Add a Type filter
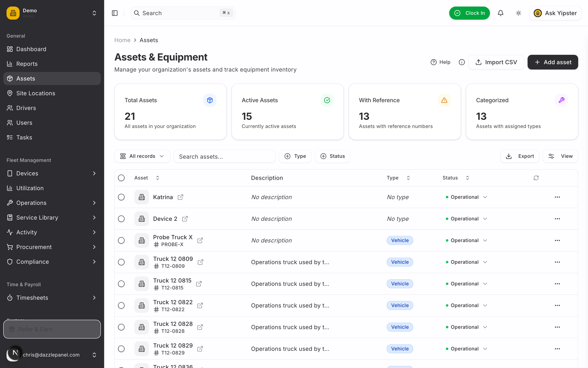 coord(295,156)
